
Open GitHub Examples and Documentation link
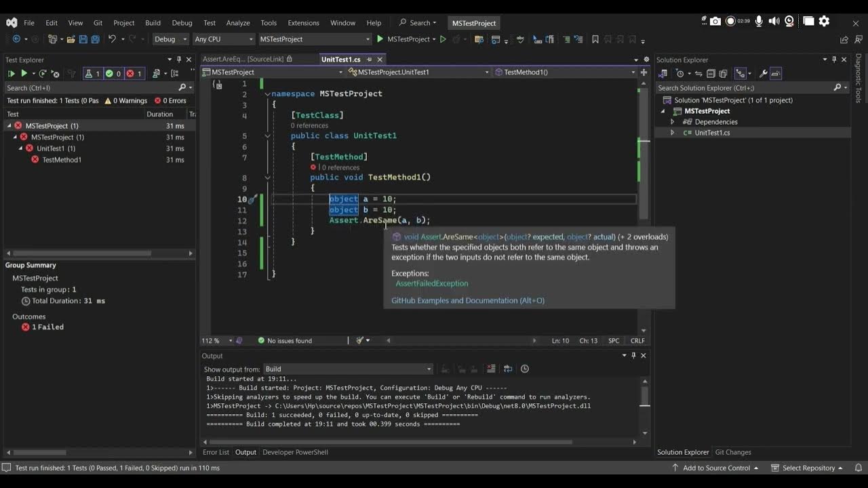pos(468,300)
